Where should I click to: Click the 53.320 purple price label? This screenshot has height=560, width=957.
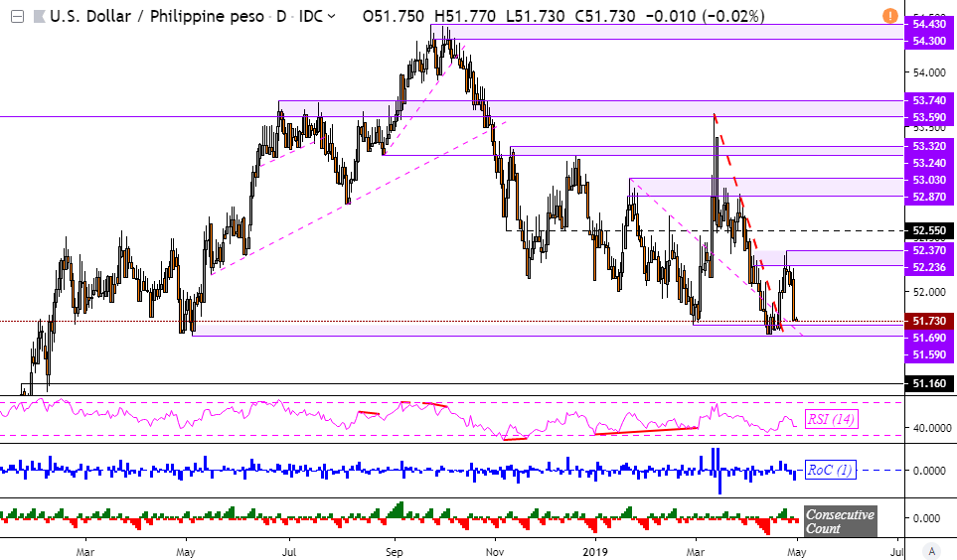929,146
